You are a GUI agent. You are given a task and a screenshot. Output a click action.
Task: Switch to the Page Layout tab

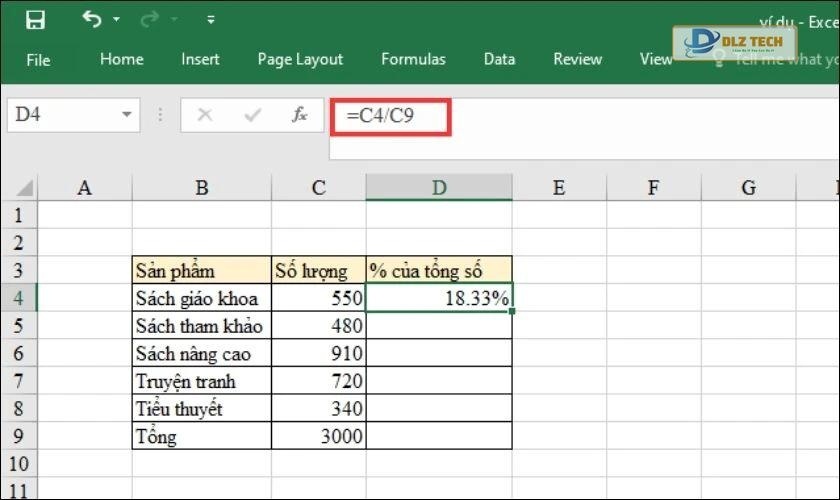coord(300,59)
